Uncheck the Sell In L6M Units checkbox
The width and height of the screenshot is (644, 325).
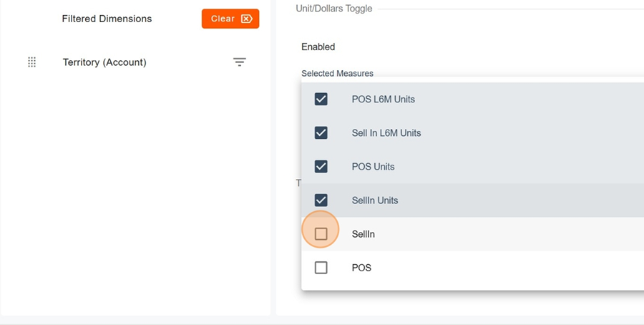click(x=321, y=133)
